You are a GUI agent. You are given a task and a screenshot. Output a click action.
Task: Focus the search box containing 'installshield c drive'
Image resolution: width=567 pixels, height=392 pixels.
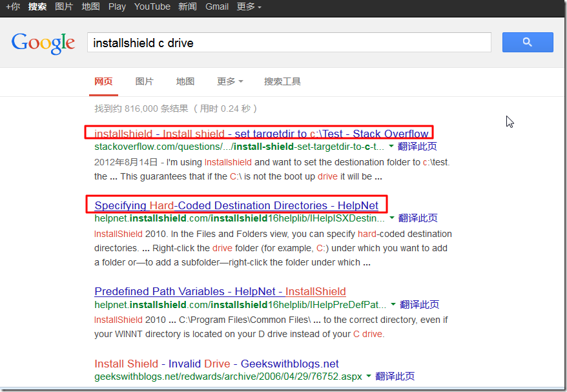[x=289, y=43]
